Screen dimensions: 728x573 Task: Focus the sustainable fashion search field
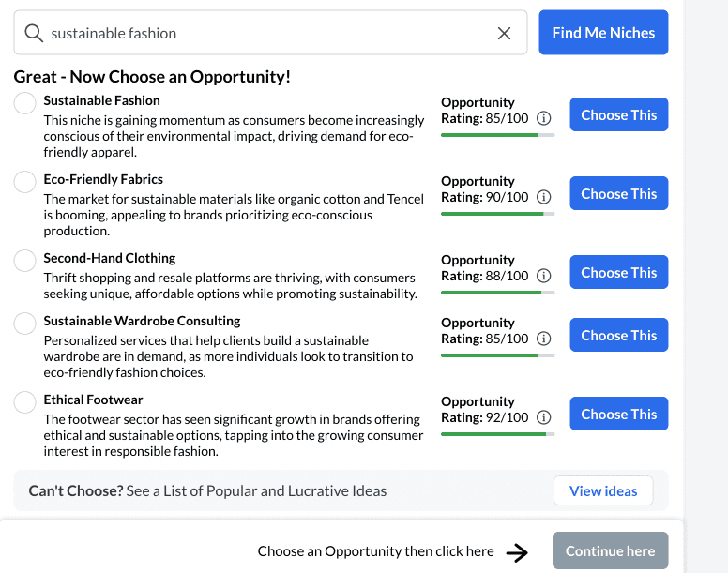point(270,33)
